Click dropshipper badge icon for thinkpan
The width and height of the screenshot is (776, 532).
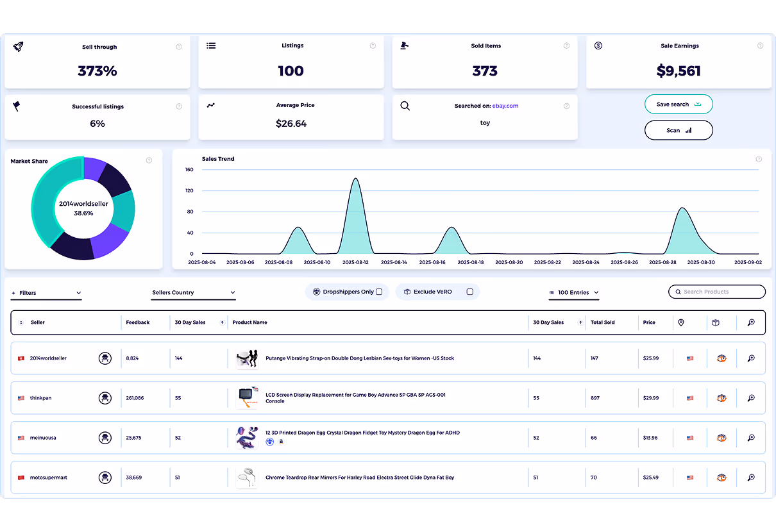105,398
